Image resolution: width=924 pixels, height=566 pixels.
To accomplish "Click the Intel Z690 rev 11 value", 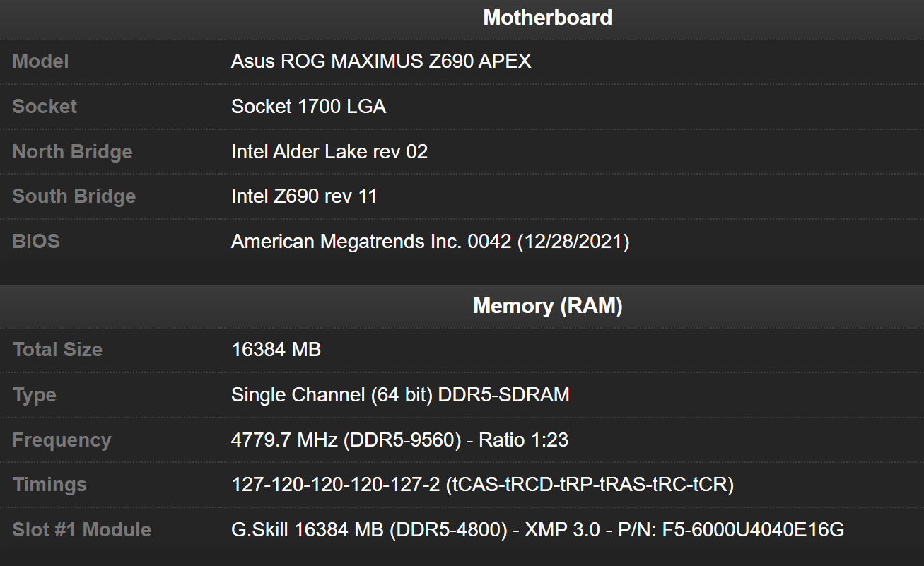I will pos(304,196).
